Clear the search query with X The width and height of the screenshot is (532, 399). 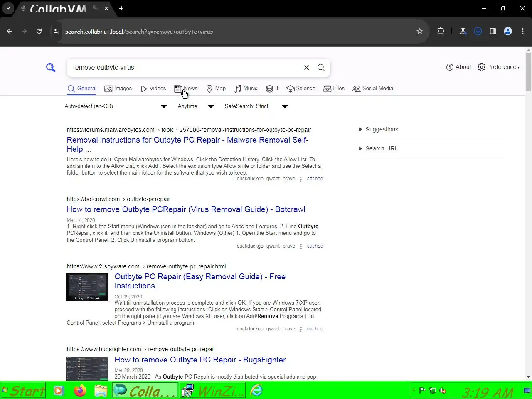tap(306, 67)
